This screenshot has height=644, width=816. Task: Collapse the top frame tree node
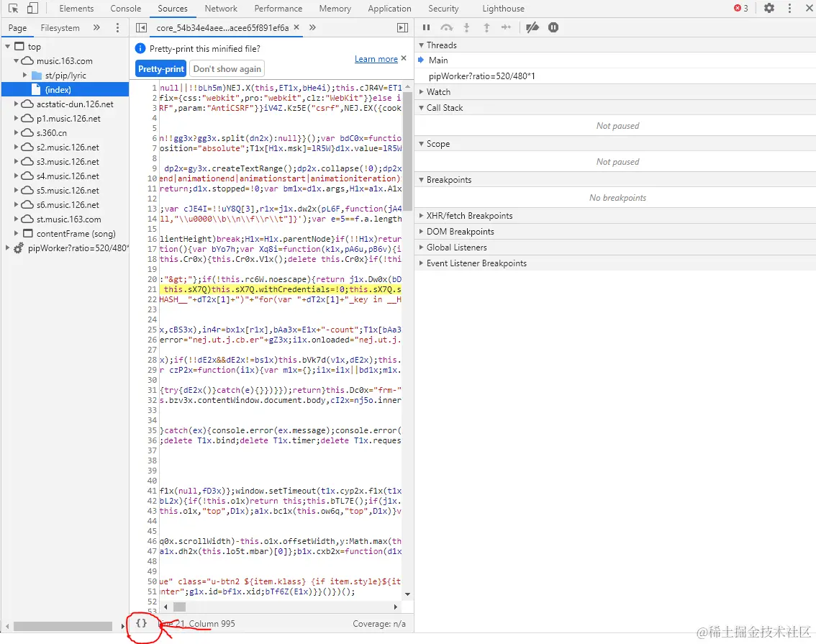click(x=7, y=46)
